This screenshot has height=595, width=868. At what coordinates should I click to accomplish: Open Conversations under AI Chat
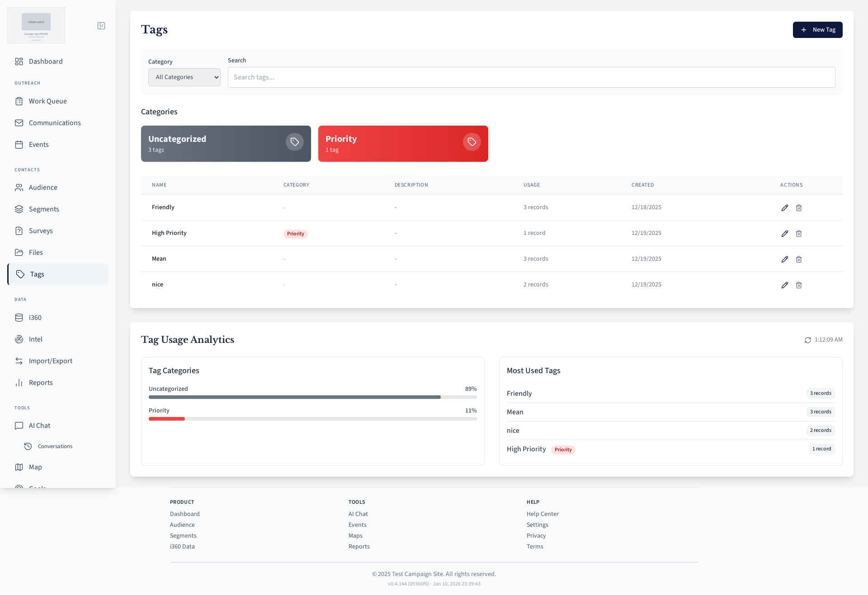coord(55,446)
